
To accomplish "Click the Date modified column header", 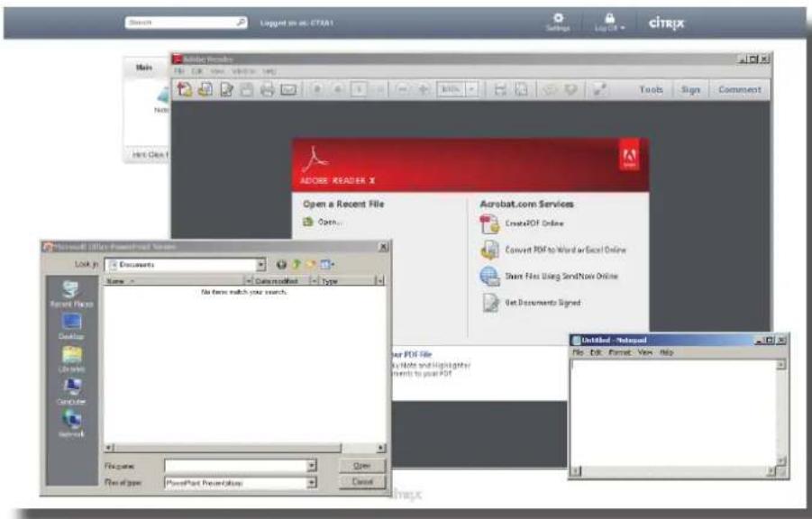I will pos(280,281).
